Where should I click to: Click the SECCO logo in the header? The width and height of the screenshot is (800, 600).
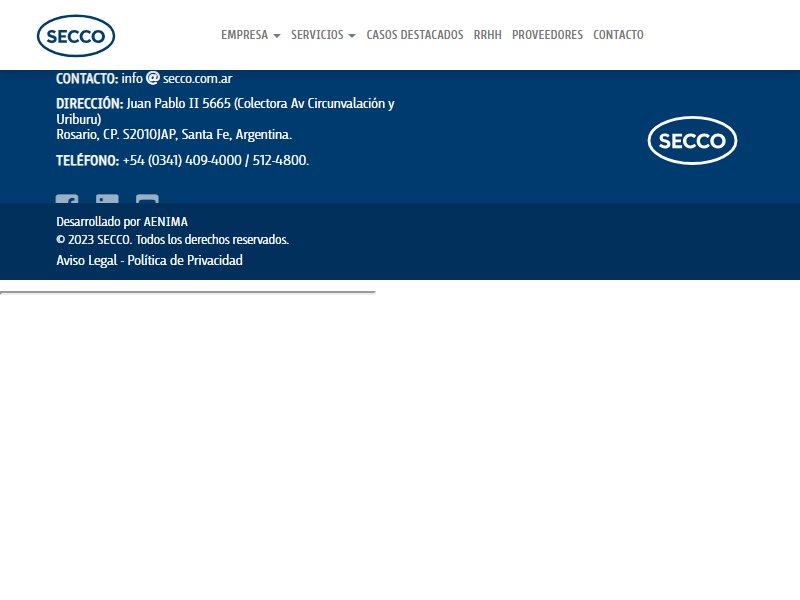point(76,36)
